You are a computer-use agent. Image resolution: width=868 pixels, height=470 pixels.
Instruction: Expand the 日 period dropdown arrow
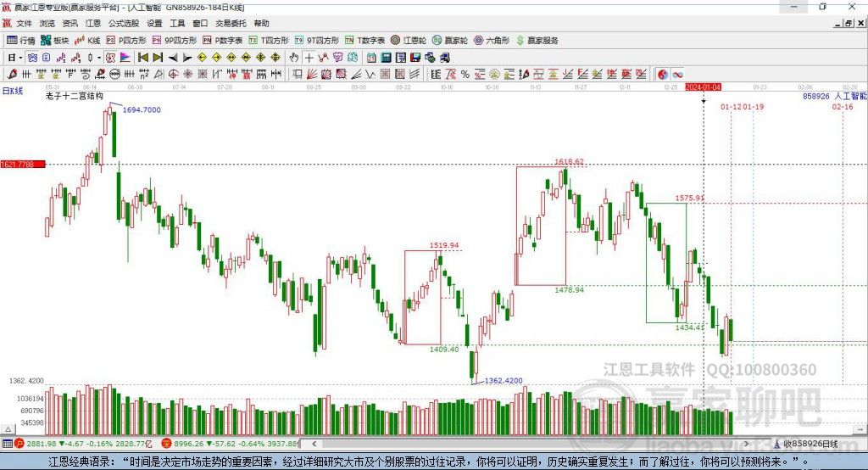(x=21, y=58)
